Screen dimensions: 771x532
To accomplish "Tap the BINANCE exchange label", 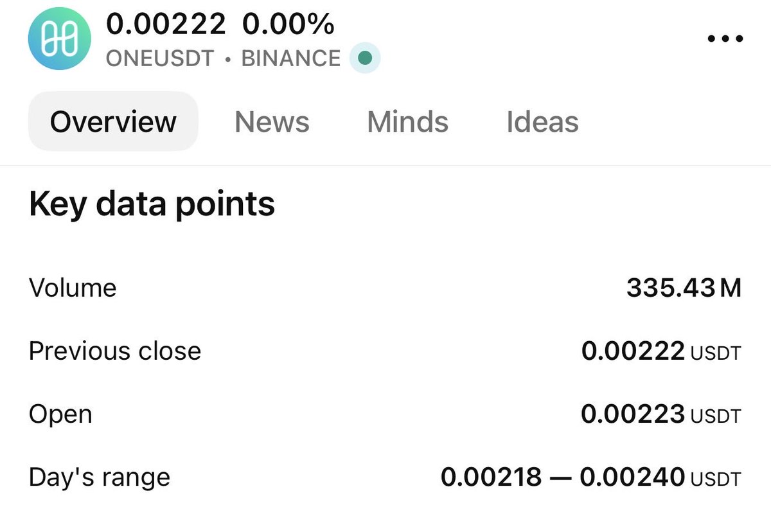I will pyautogui.click(x=290, y=58).
